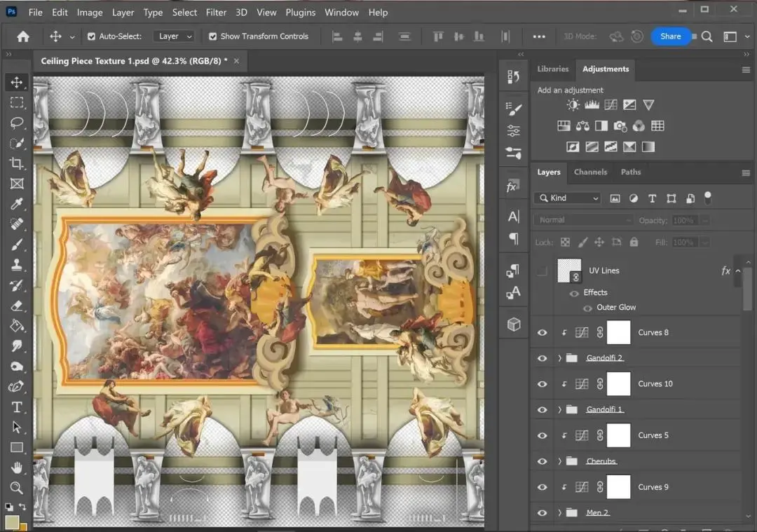The image size is (757, 532).
Task: Collapse the UV Lines layer effects
Action: click(x=737, y=271)
